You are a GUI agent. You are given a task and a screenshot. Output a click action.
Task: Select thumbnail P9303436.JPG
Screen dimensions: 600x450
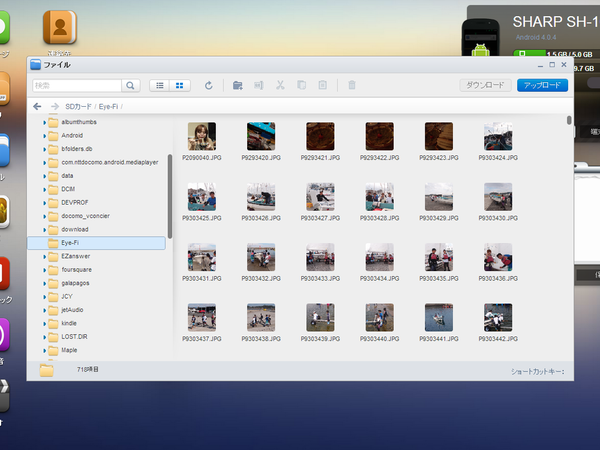(x=498, y=257)
